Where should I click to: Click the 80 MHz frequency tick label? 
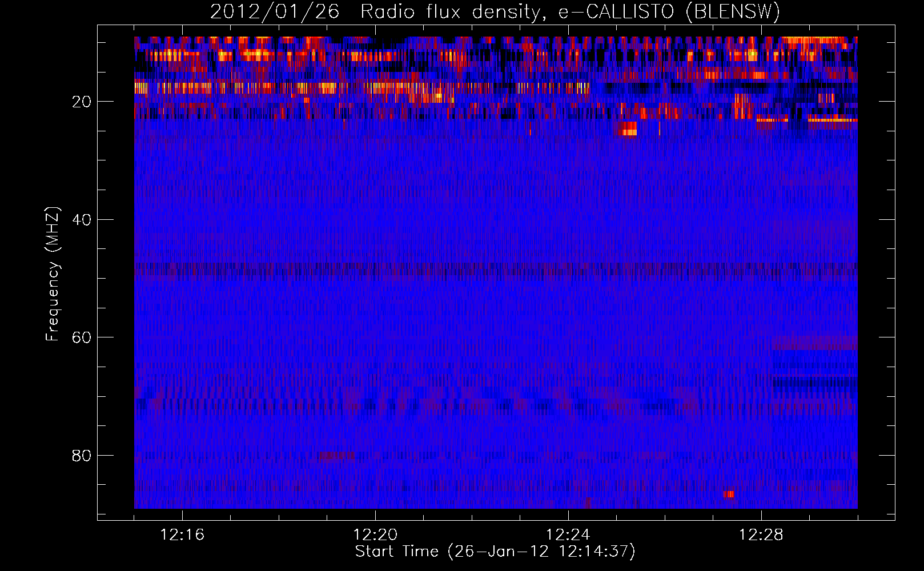click(x=82, y=456)
